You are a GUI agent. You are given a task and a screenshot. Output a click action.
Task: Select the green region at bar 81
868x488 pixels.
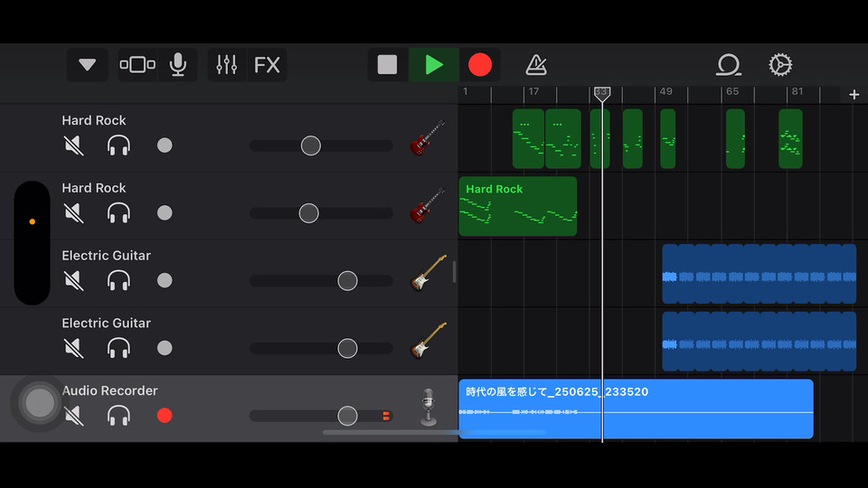click(790, 139)
